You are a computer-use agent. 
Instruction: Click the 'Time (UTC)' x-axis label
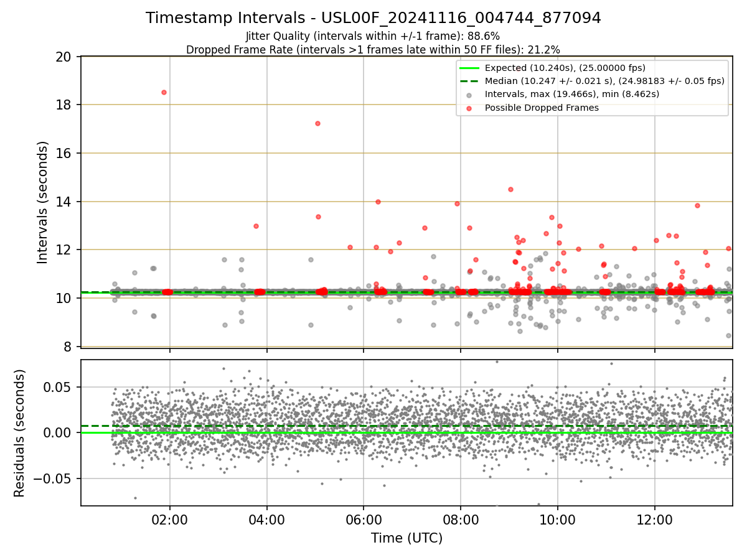click(x=406, y=538)
